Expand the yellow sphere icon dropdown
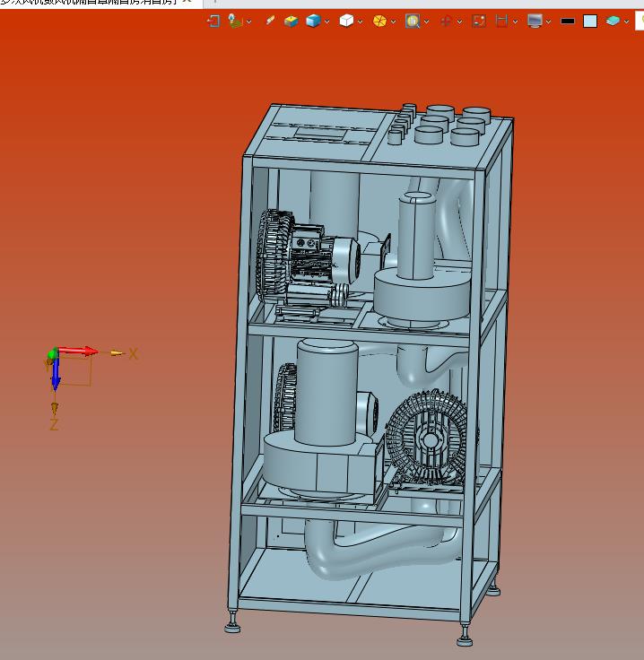This screenshot has width=644, height=660. (393, 22)
